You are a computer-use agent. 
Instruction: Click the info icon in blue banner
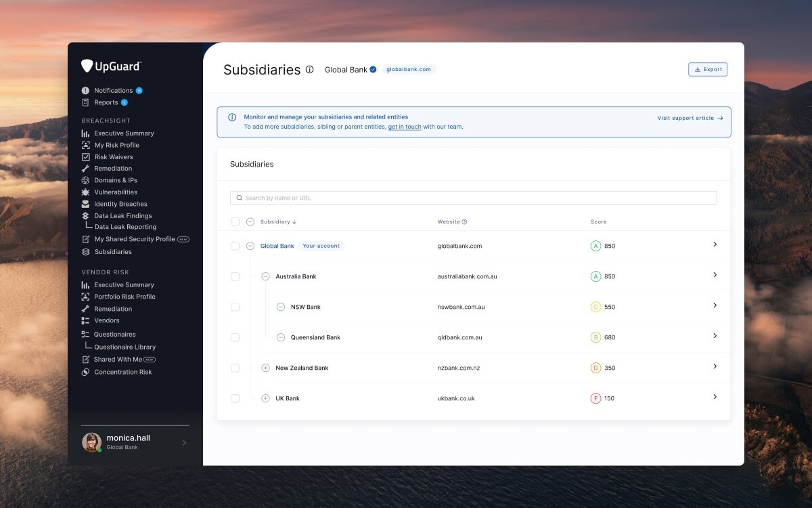[x=232, y=117]
